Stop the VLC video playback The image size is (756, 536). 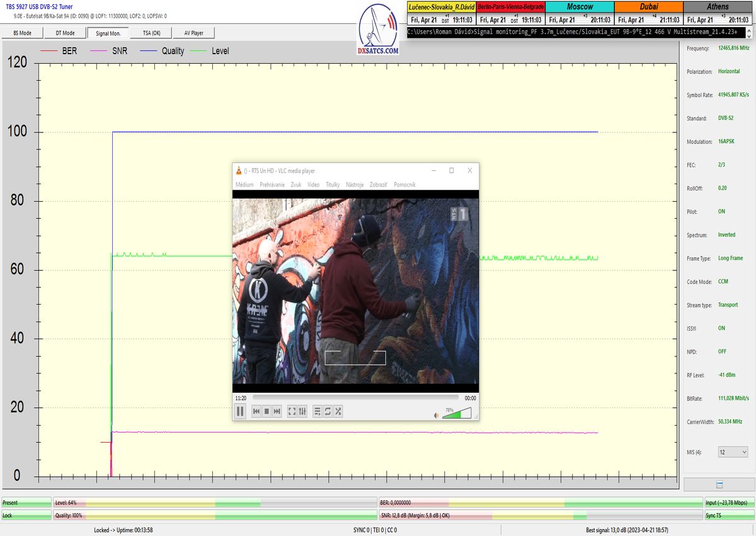click(x=266, y=411)
